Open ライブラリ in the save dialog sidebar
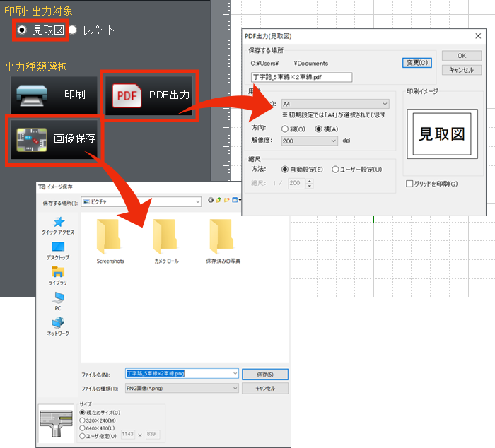Image resolution: width=495 pixels, height=448 pixels. click(x=58, y=276)
